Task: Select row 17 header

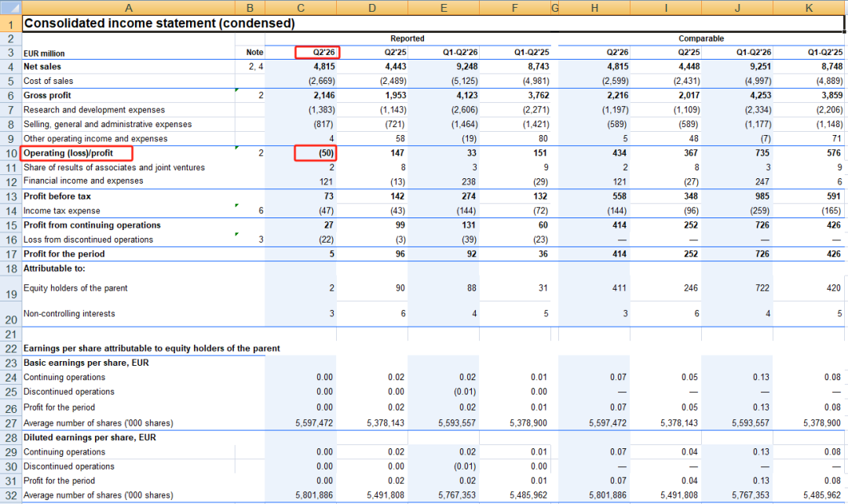Action: tap(11, 254)
